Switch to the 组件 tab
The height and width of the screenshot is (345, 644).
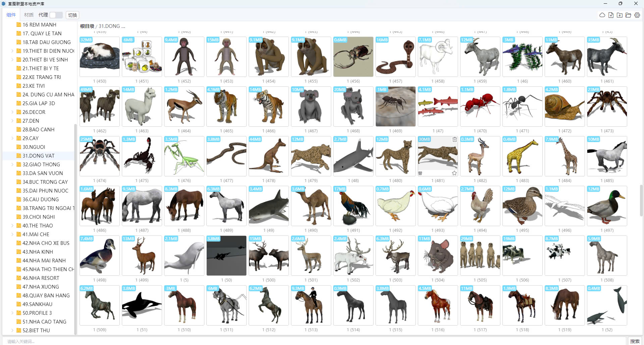tap(11, 15)
